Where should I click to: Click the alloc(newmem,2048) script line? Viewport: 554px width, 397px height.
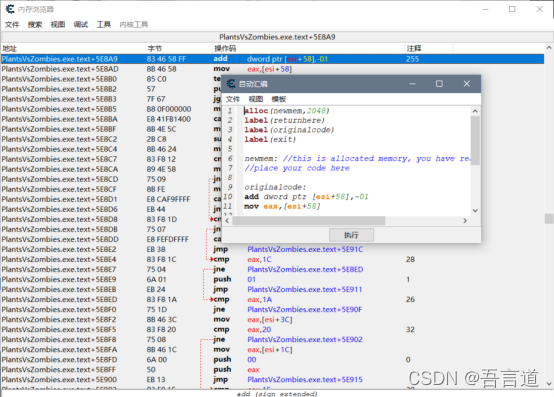click(287, 111)
